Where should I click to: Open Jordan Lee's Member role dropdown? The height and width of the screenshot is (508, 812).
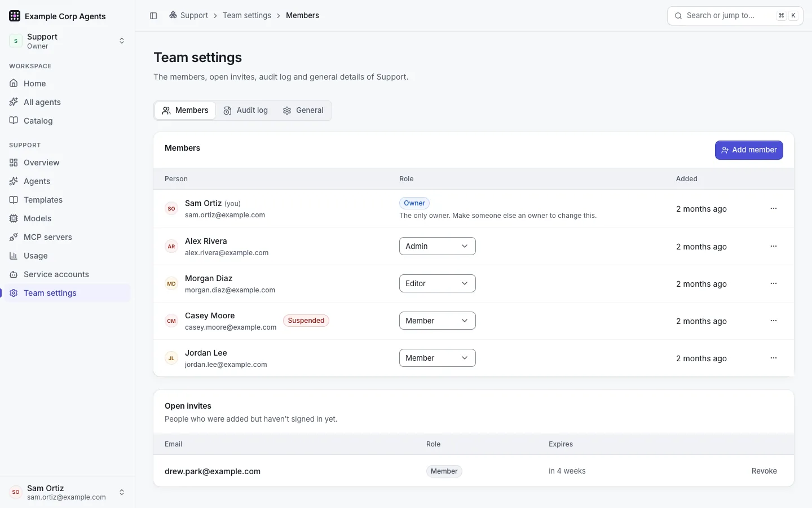click(x=438, y=358)
